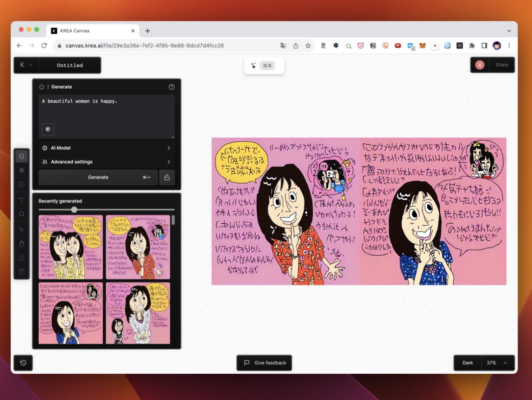Open the Notion extension icon

point(373,46)
